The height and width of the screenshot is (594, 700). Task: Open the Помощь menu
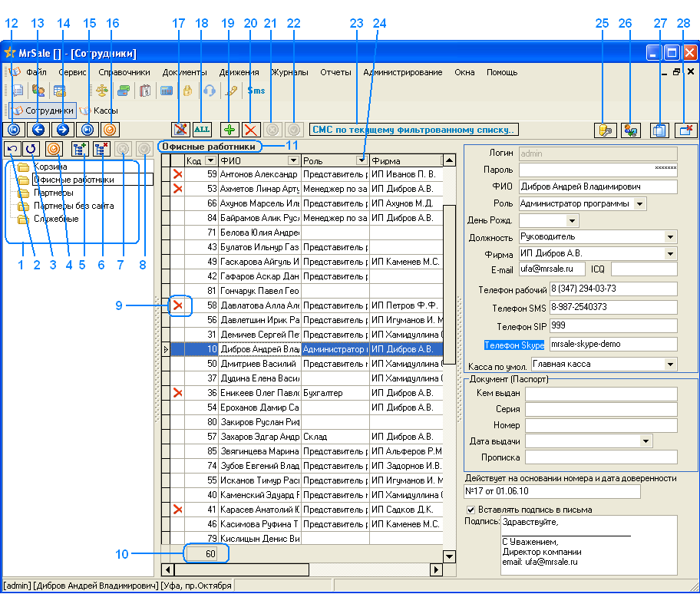coord(502,72)
